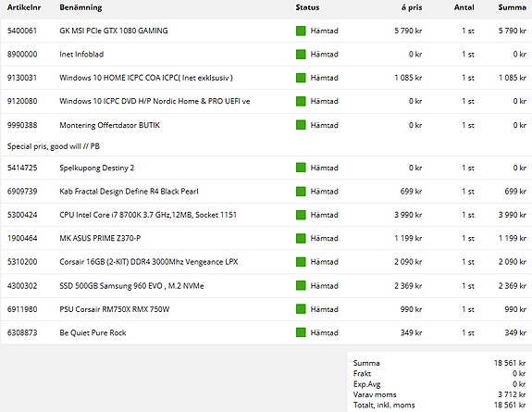Click green status icon for Fractal Design Define R4
Viewport: 532px width, 412px height.
tap(301, 192)
